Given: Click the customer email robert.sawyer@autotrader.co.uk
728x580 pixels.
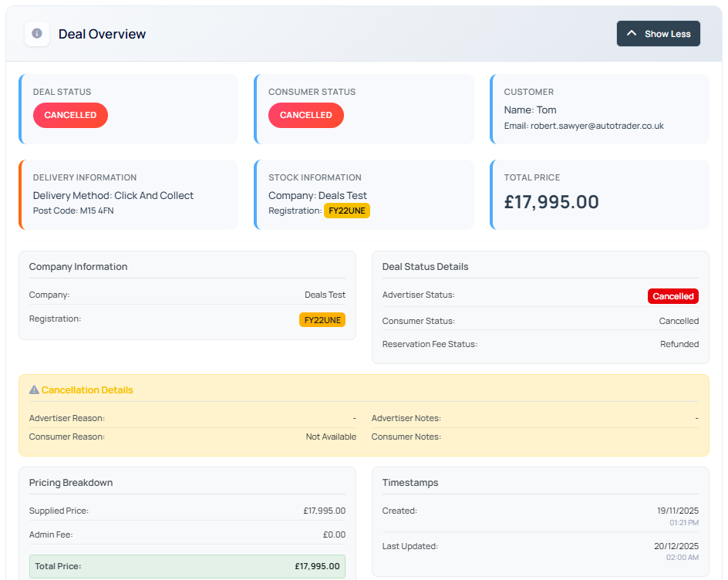Looking at the screenshot, I should click(596, 126).
